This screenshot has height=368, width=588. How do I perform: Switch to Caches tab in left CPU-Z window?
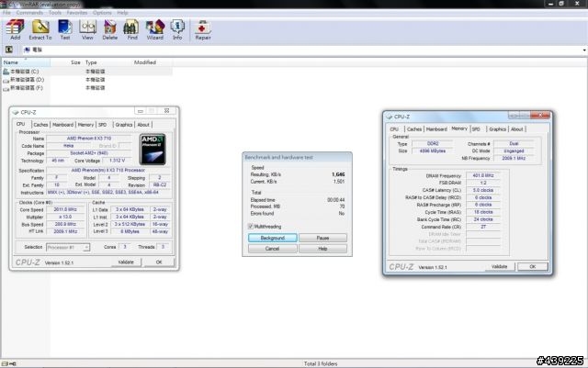[40, 125]
